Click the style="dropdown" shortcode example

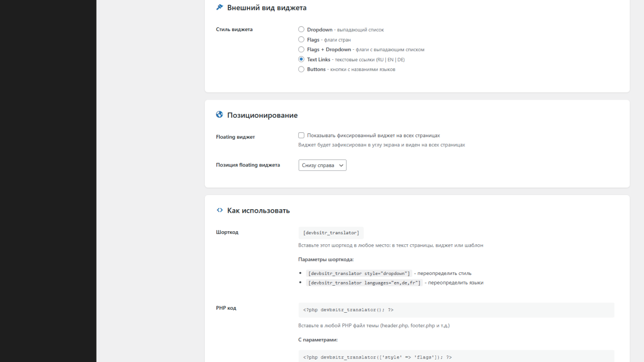(x=359, y=274)
